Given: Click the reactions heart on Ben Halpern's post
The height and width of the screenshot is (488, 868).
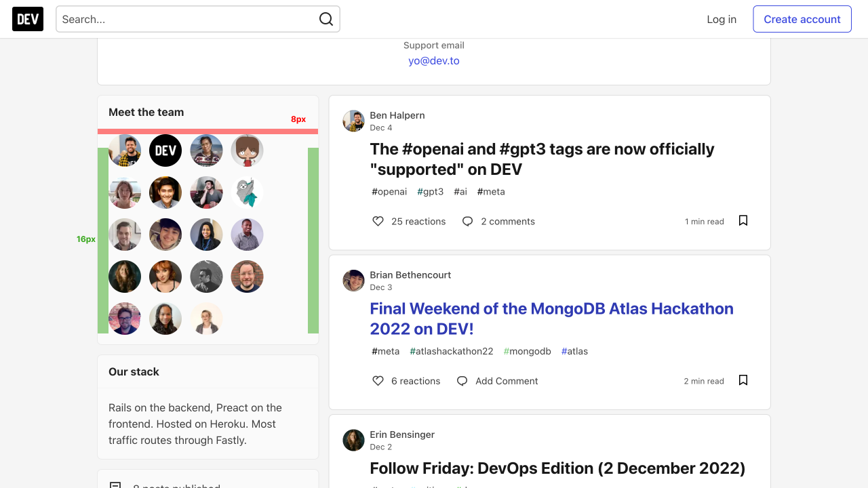Looking at the screenshot, I should point(378,221).
